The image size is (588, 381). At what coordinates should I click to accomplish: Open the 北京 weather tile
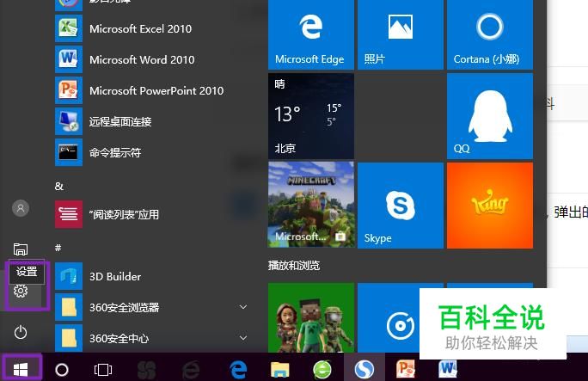311,116
